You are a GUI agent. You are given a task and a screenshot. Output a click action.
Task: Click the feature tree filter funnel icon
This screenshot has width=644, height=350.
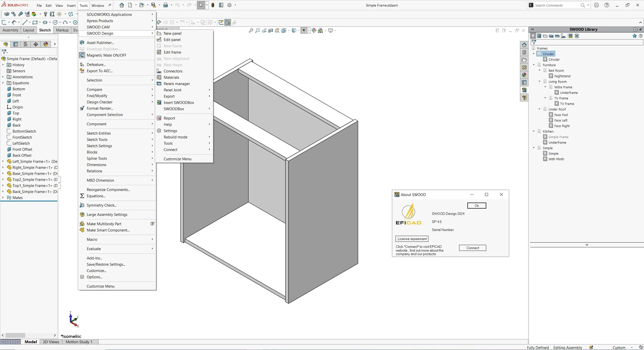[4, 52]
